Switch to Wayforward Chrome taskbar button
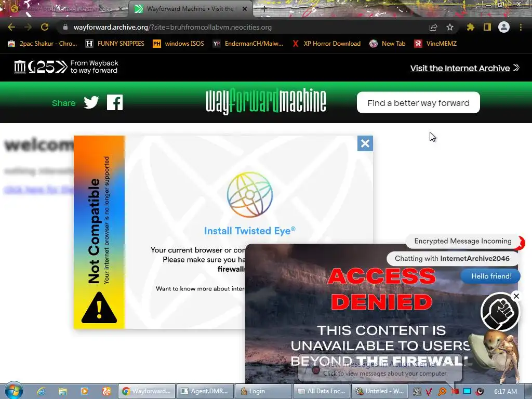 147,391
